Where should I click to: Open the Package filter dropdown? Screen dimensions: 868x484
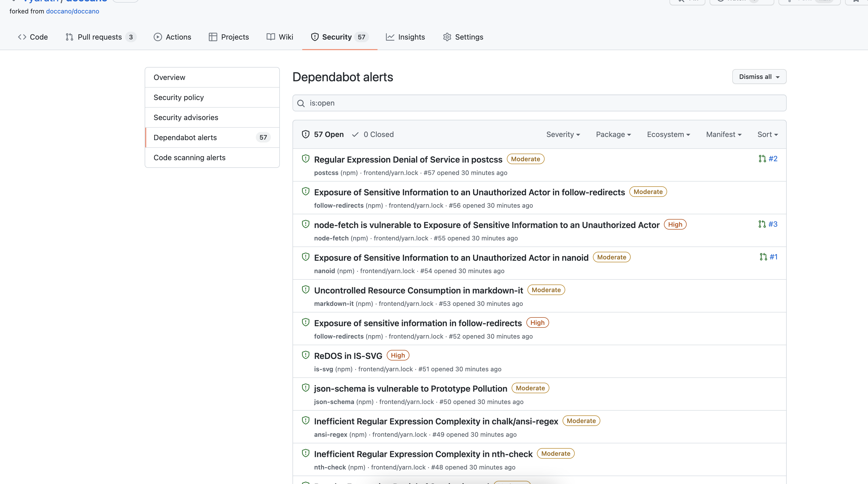pos(613,134)
